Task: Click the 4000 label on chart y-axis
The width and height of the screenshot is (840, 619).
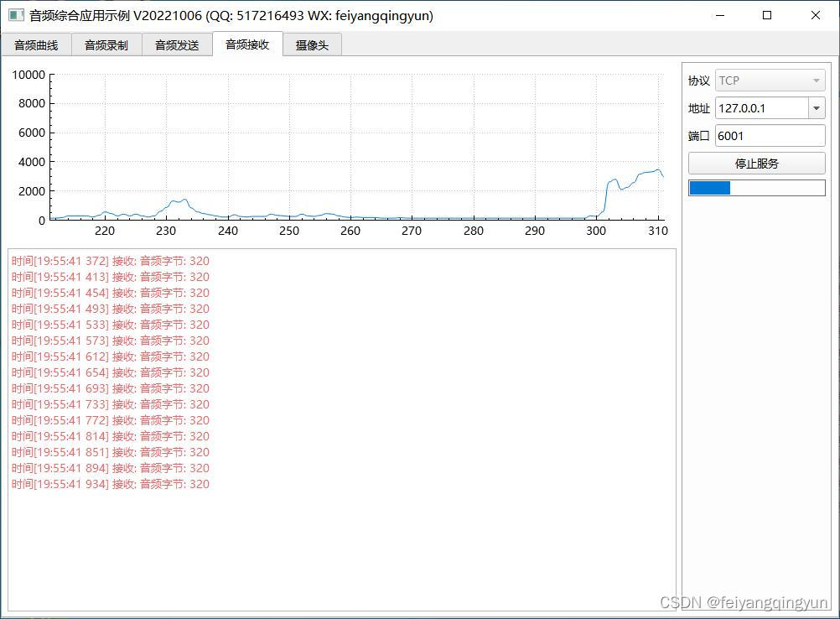Action: click(32, 162)
